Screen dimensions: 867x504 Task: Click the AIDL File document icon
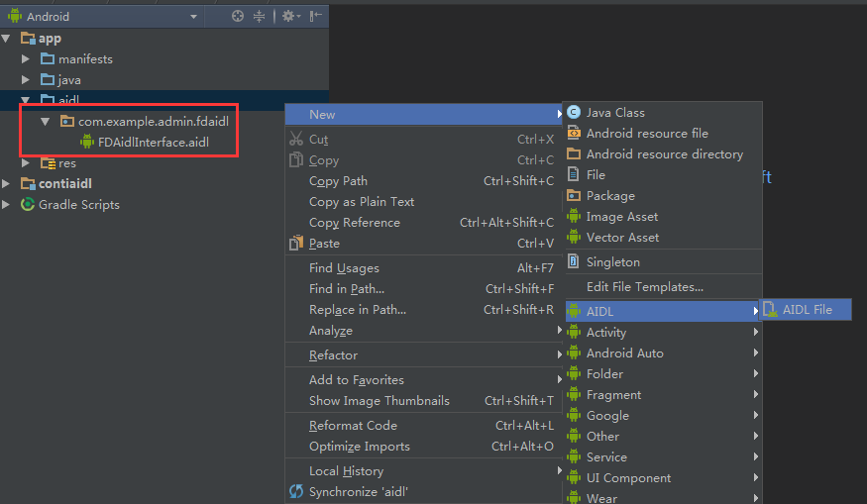(770, 309)
